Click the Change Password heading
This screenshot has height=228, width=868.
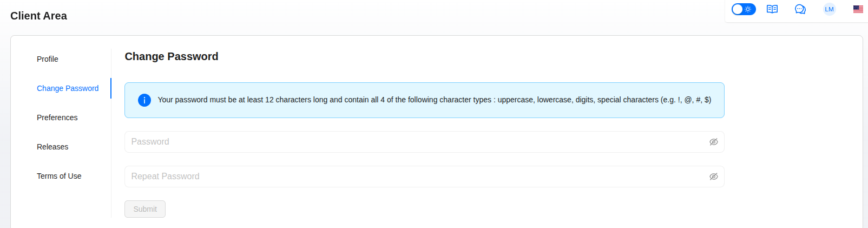tap(172, 56)
